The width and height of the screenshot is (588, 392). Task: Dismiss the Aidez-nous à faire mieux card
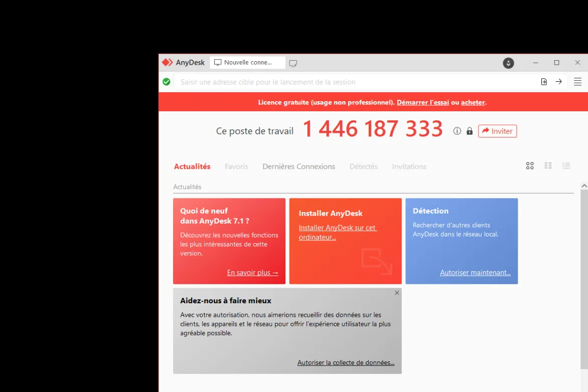point(396,293)
